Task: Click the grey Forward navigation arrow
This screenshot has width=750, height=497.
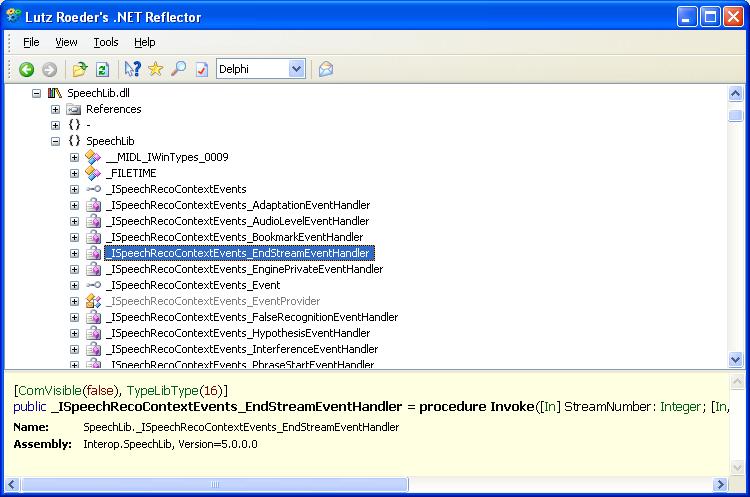Action: (x=48, y=69)
